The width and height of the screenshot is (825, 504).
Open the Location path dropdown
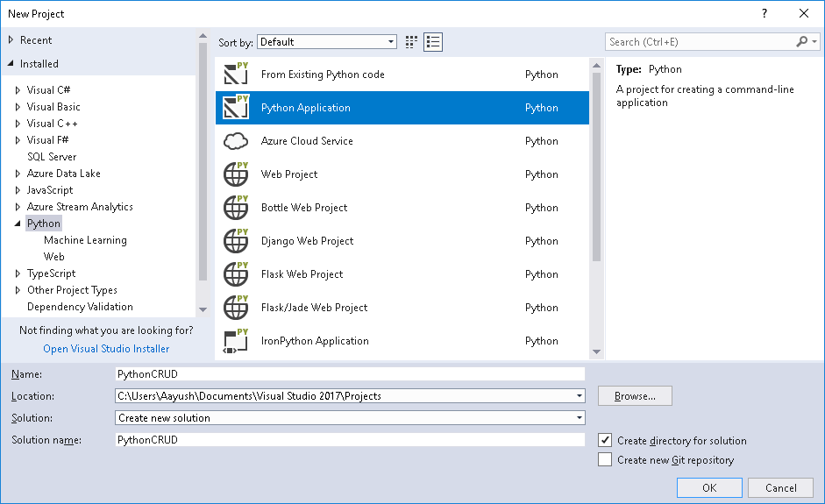click(x=580, y=395)
